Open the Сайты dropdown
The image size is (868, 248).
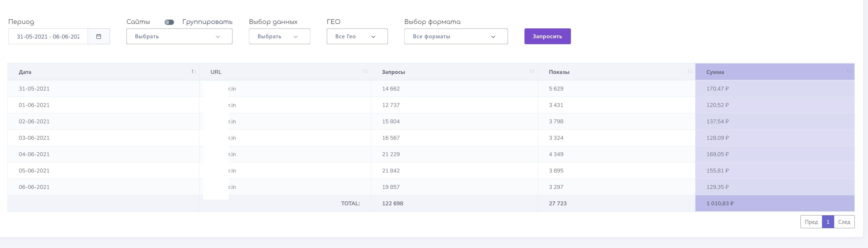179,36
